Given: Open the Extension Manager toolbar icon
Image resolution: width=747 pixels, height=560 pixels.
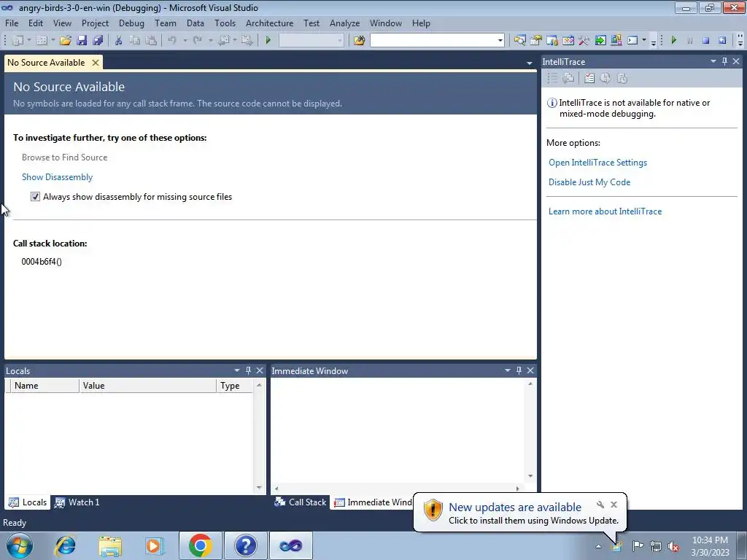Looking at the screenshot, I should 616,41.
